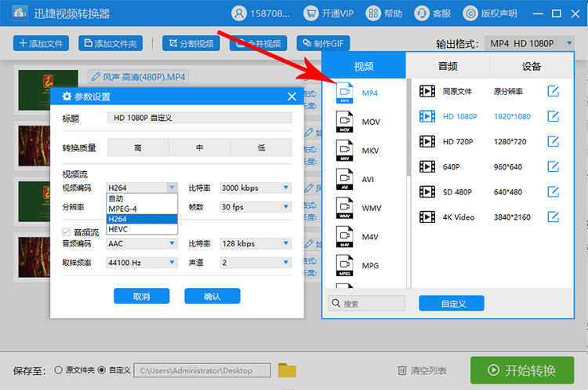Screen dimensions: 588x390
Task: Open the 帧数 30 fps dropdown
Action: click(256, 207)
